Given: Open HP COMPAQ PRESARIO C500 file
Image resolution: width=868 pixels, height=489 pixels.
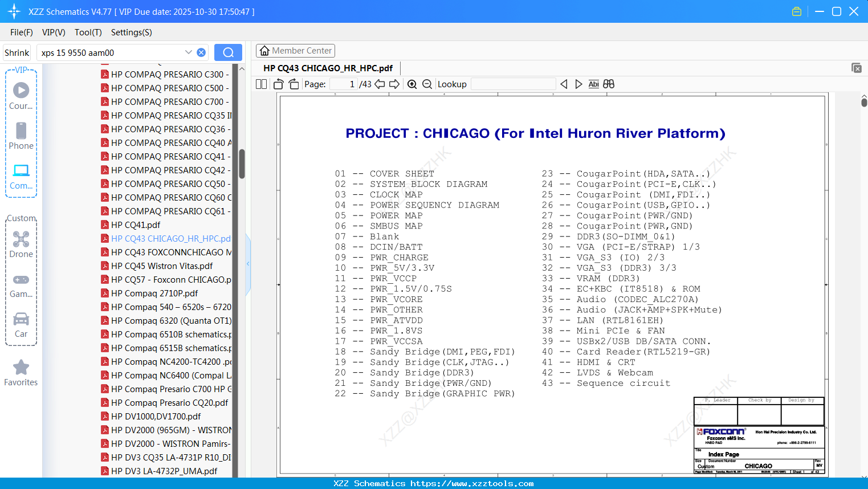Looking at the screenshot, I should pos(165,88).
